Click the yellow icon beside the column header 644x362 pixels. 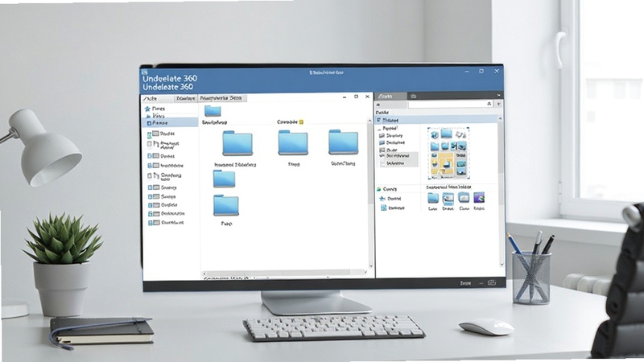(x=301, y=122)
